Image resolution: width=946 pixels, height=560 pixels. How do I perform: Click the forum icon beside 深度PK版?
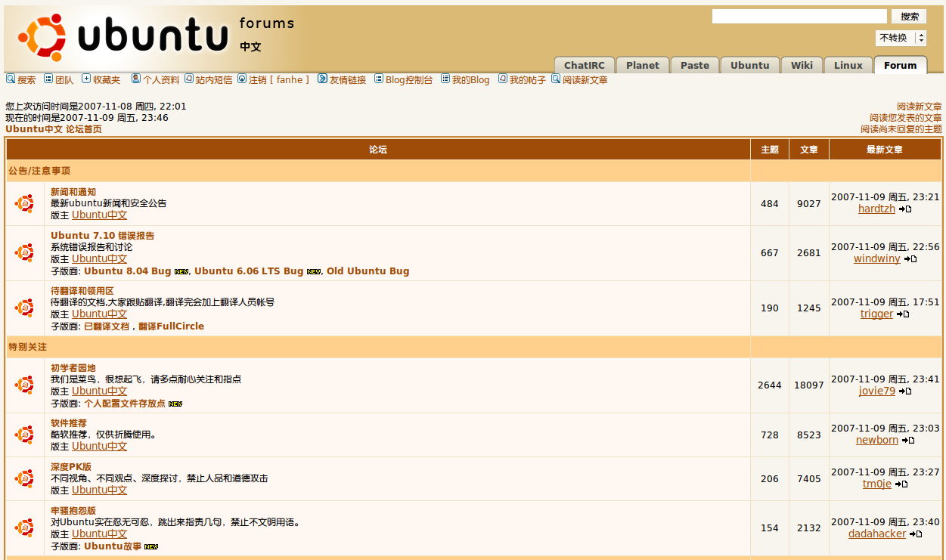click(x=24, y=478)
